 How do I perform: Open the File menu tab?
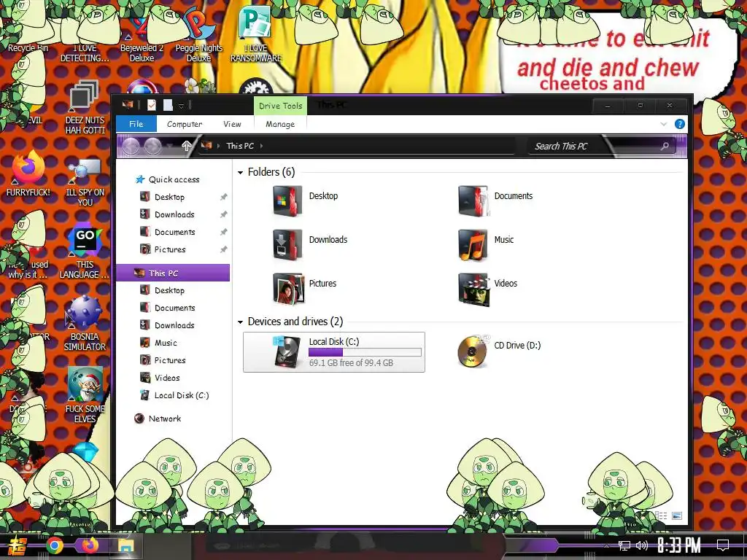click(x=136, y=124)
